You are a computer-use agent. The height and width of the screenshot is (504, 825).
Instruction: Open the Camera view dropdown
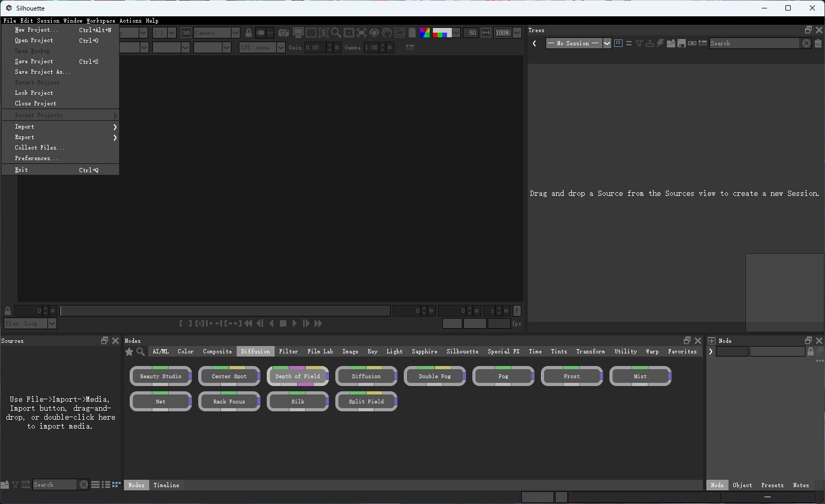pos(217,33)
